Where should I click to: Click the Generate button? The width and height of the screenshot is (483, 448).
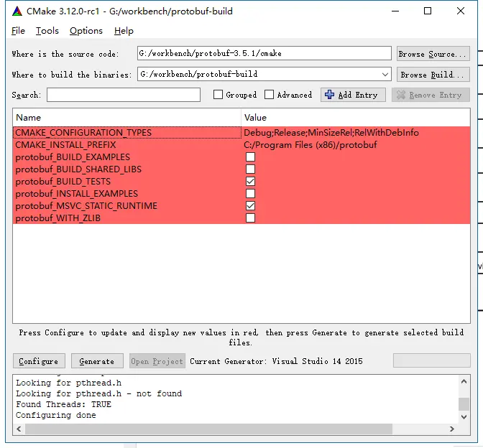click(97, 361)
